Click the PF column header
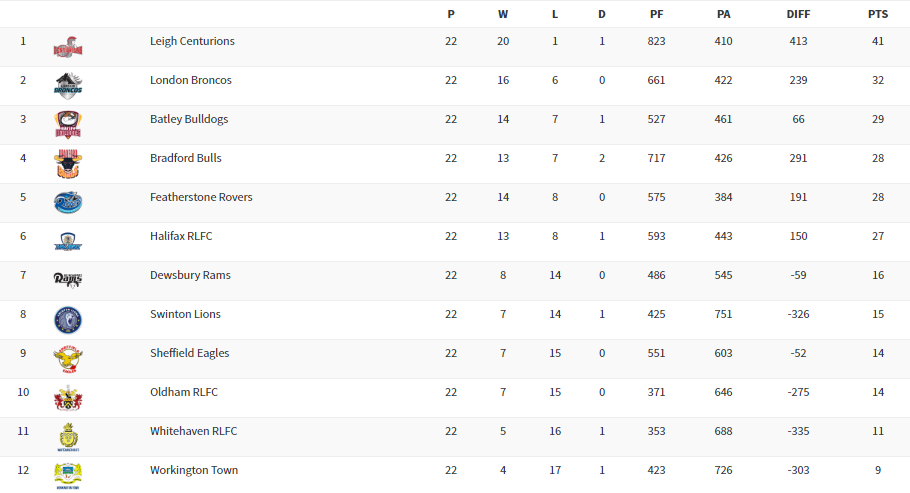The width and height of the screenshot is (910, 493). click(x=656, y=14)
